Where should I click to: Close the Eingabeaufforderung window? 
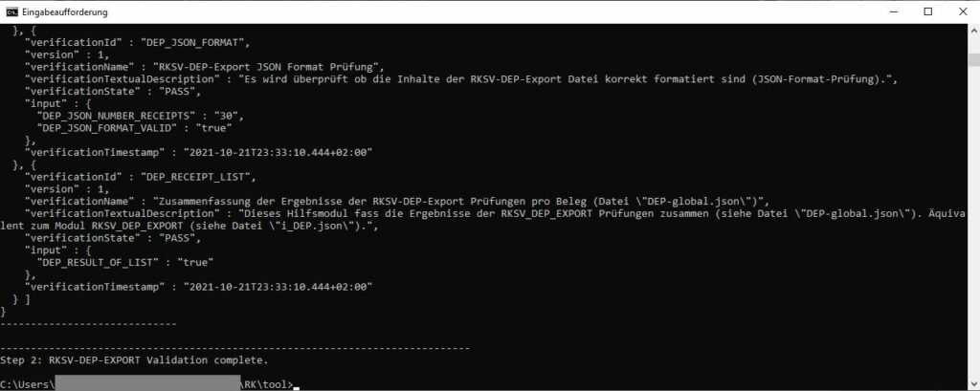click(962, 11)
